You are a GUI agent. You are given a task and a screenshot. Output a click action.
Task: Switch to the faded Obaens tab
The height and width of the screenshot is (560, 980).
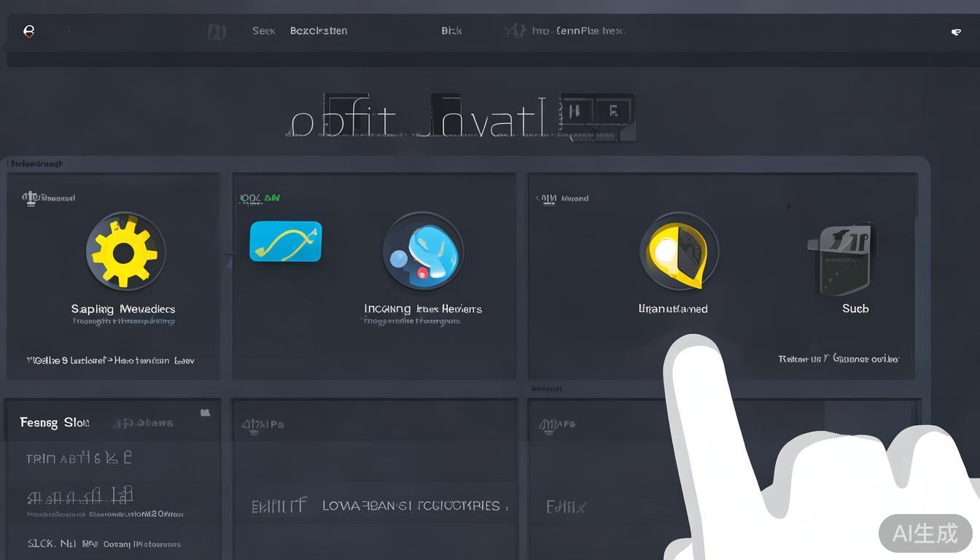coord(144,423)
